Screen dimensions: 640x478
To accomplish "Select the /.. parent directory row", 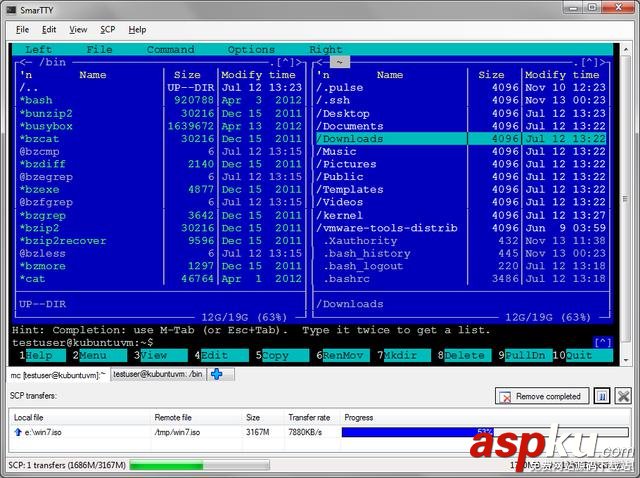I will tap(160, 88).
